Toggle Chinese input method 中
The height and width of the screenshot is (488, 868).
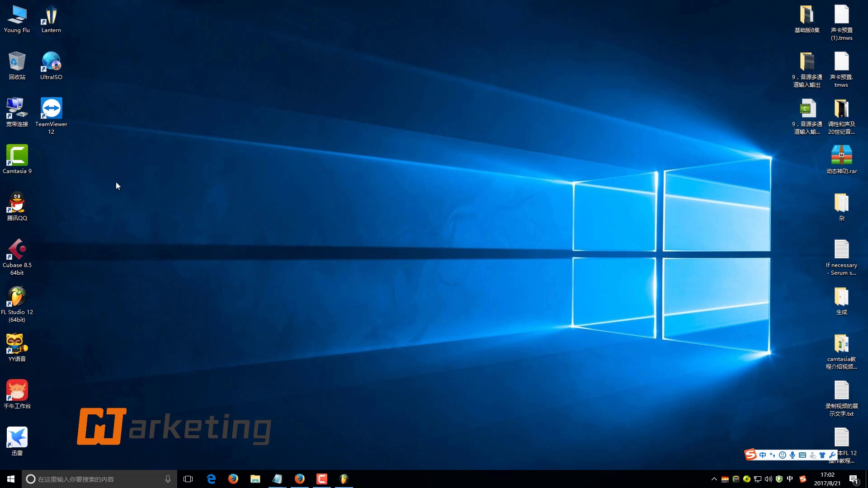790,479
